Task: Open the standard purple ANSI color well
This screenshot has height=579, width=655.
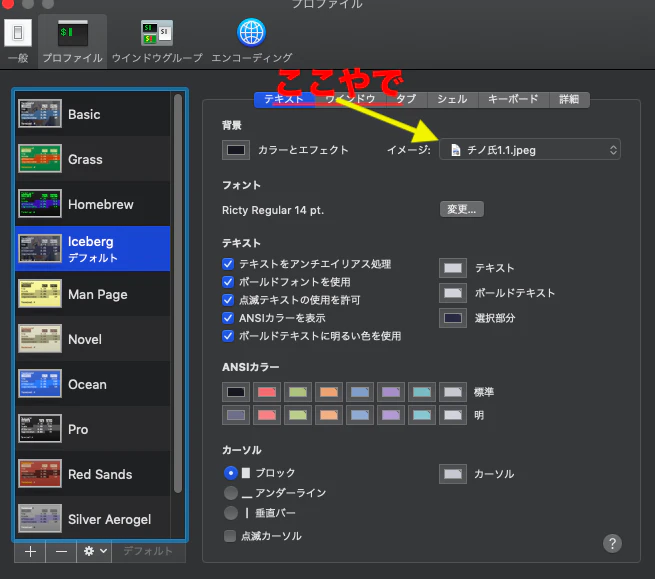Action: click(391, 392)
